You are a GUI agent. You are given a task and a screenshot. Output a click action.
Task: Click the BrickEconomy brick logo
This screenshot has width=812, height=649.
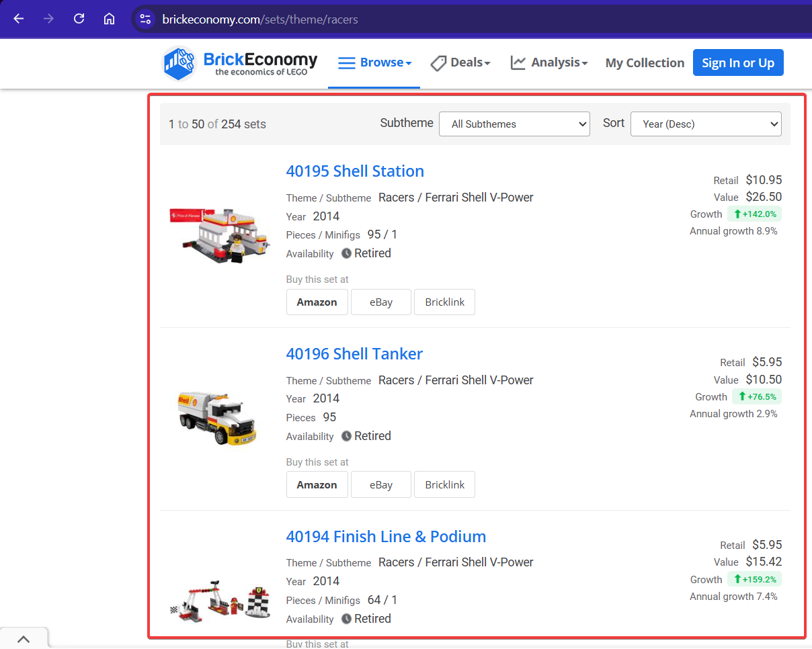pos(178,62)
